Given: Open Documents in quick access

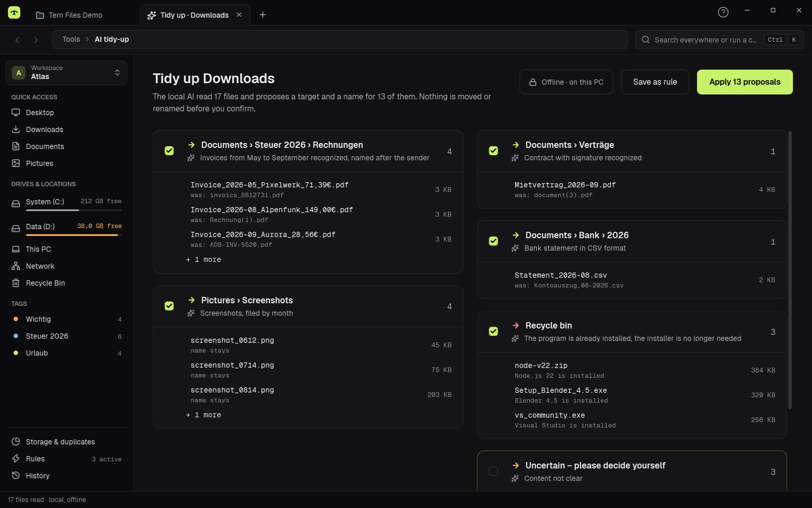Looking at the screenshot, I should 67,146.
